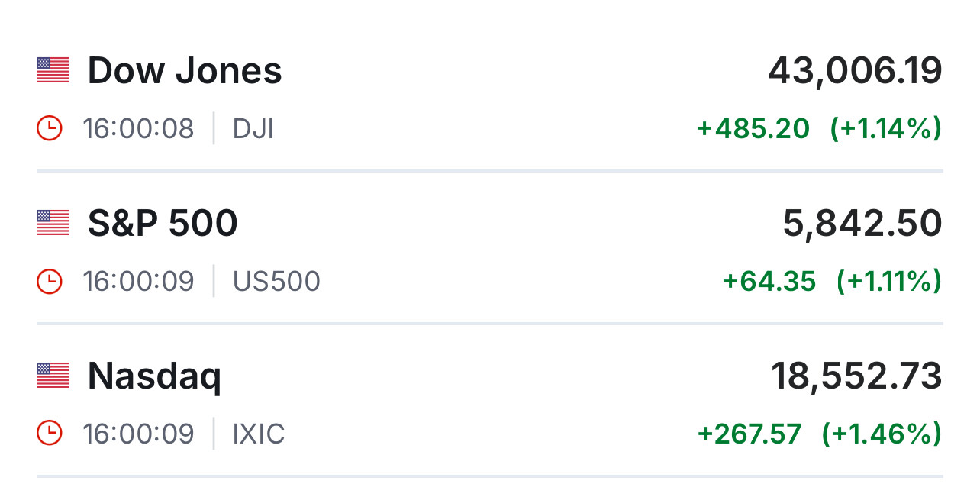Click the US500 ticker symbol
Image resolution: width=980 pixels, height=484 pixels.
pos(276,282)
